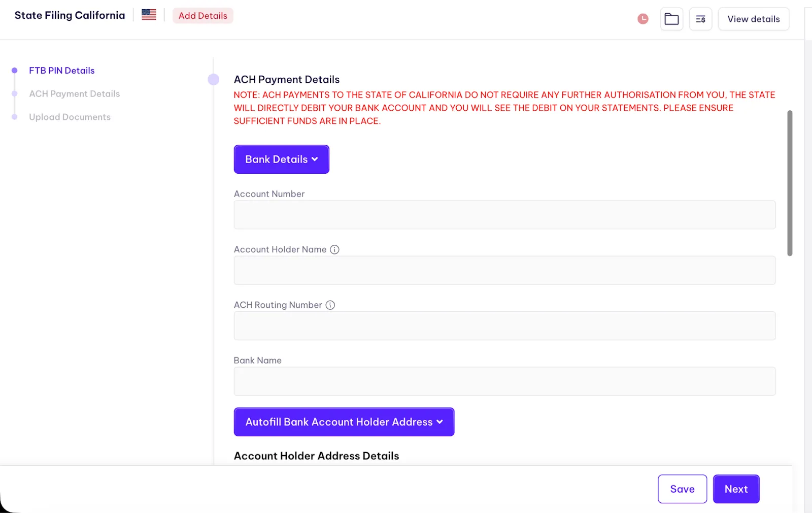This screenshot has height=513, width=812.
Task: Click the Bank Name input field
Action: [x=504, y=381]
